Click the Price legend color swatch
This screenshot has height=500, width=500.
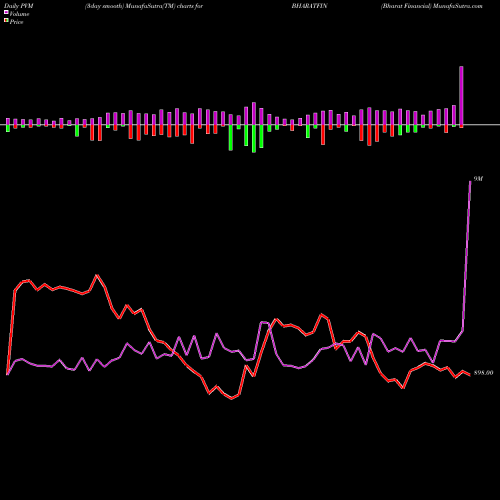[6, 21]
